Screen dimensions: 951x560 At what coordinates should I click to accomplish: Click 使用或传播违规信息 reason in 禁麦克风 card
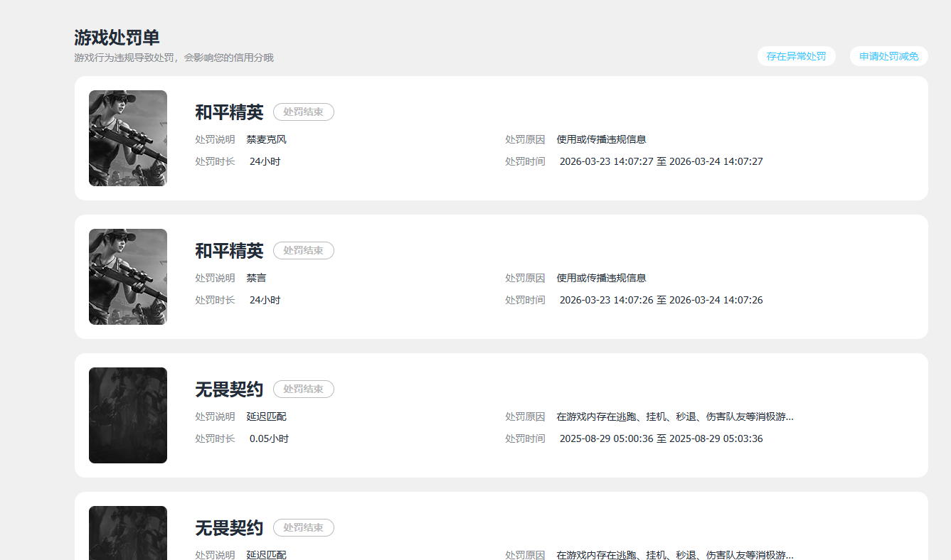(x=602, y=139)
